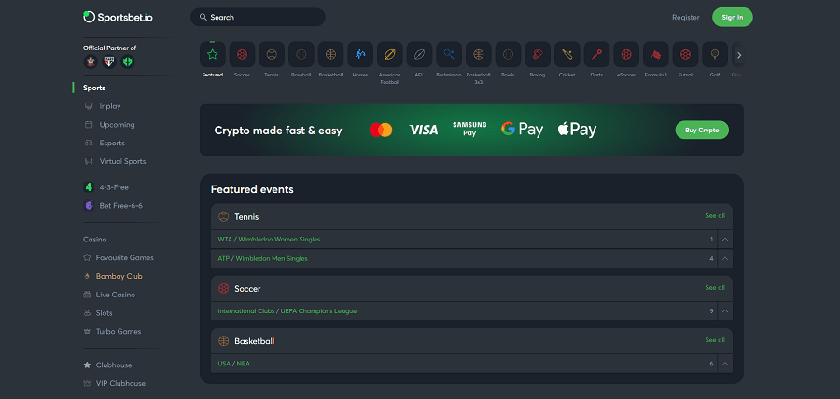Image resolution: width=840 pixels, height=399 pixels.
Task: Open the Basketball 3x3 category icon
Action: click(478, 54)
